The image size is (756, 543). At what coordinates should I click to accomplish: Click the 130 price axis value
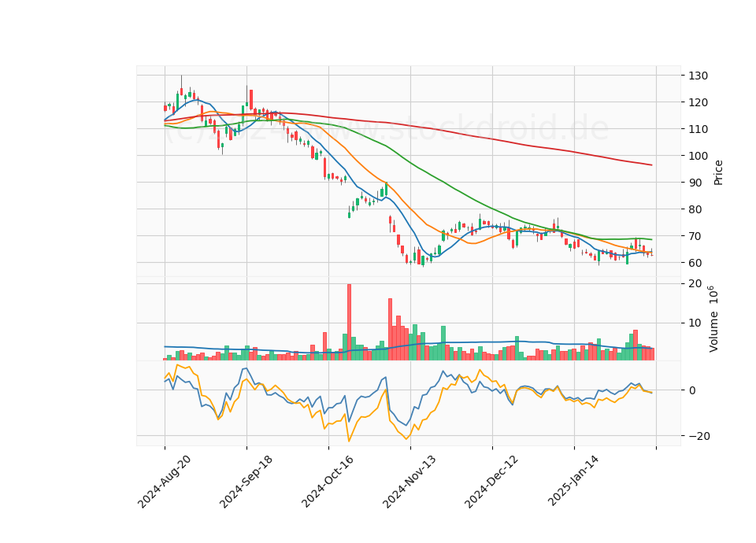(699, 76)
